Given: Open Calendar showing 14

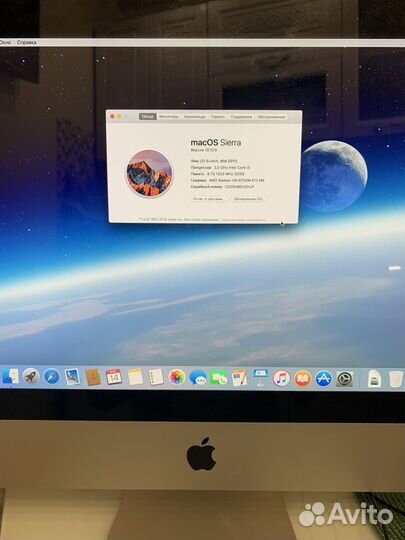Looking at the screenshot, I should tap(114, 377).
